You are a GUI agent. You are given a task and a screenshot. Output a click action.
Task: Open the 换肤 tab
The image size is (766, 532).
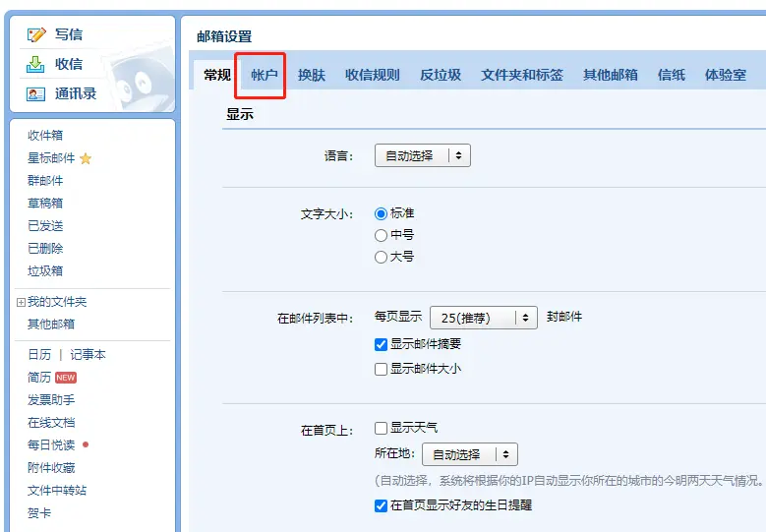(x=312, y=75)
